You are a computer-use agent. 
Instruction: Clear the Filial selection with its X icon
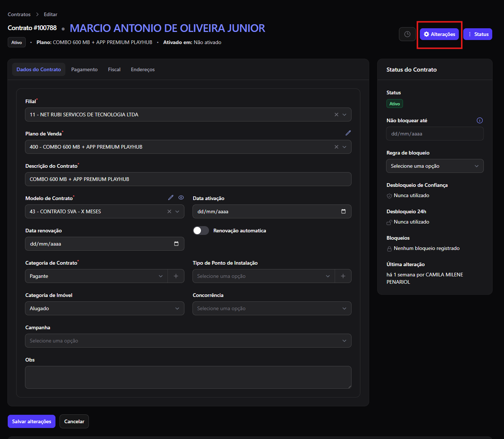(336, 115)
